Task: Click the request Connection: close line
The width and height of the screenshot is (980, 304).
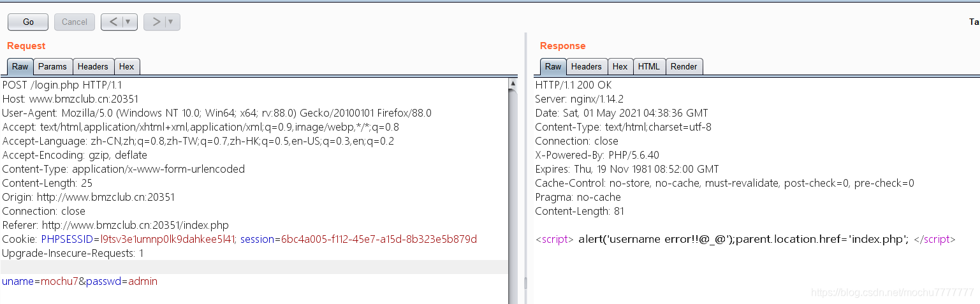Action: pyautogui.click(x=44, y=211)
